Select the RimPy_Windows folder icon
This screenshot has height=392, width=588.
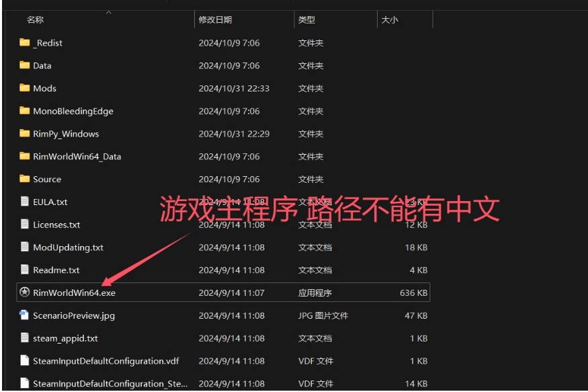click(x=24, y=133)
